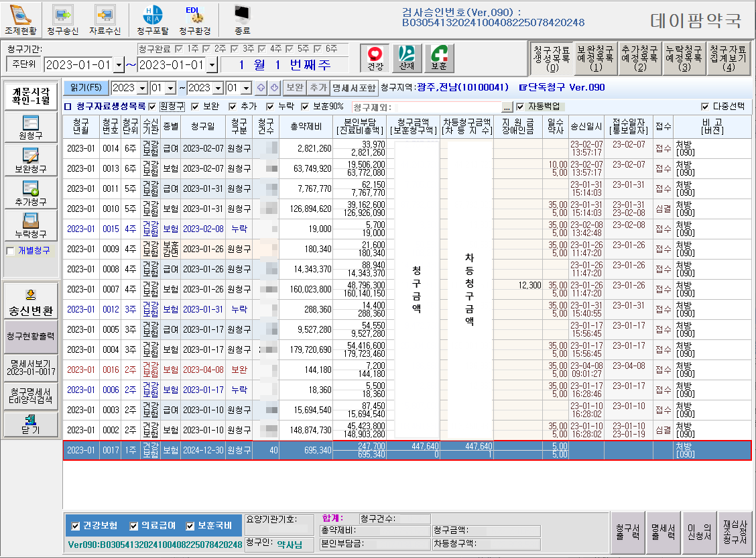Enable the 개별청구 checkbox
Screen dimensions: 756x558
[x=10, y=251]
